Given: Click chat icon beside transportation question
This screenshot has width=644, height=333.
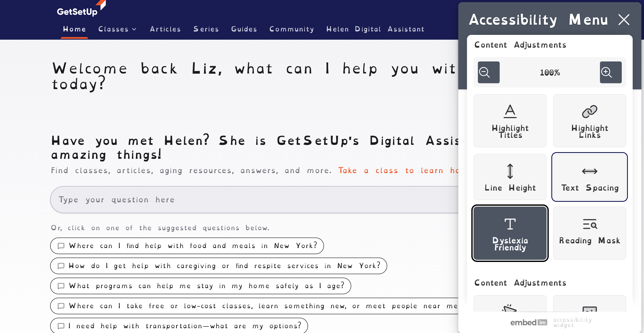Looking at the screenshot, I should click(x=61, y=326).
